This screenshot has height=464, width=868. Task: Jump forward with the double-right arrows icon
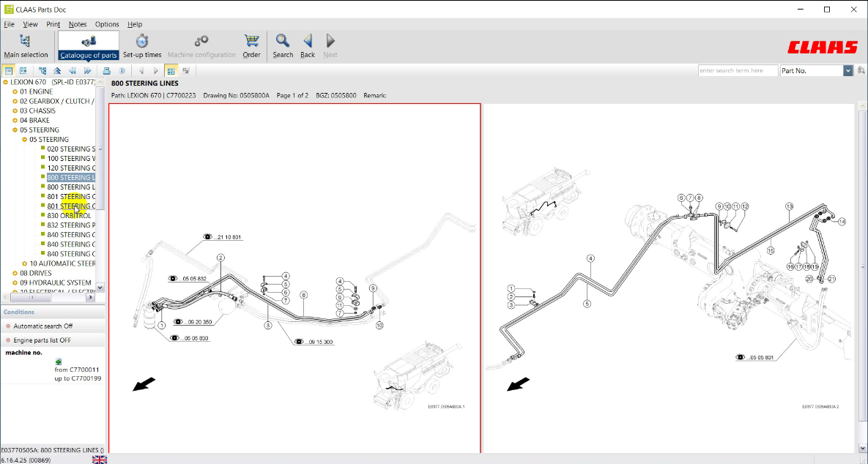click(x=87, y=71)
